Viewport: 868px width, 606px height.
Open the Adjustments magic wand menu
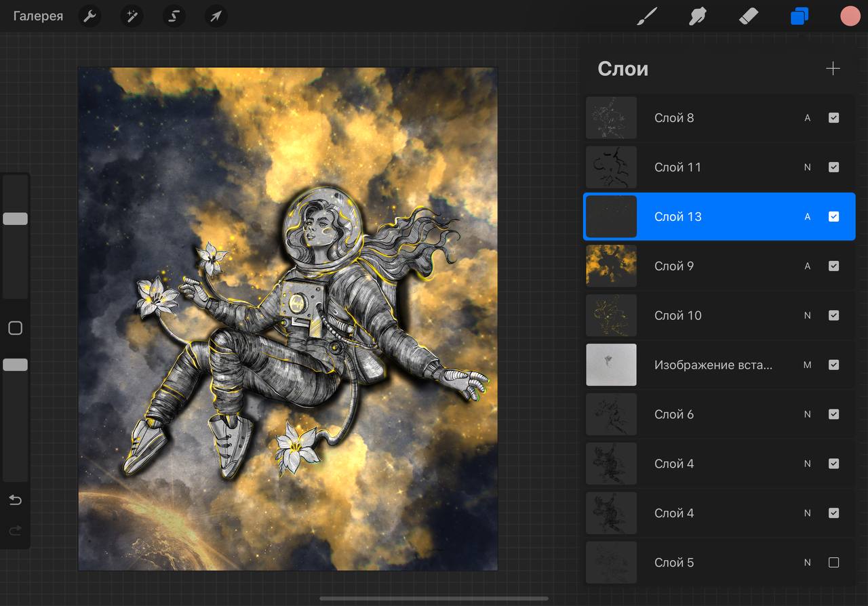[132, 16]
